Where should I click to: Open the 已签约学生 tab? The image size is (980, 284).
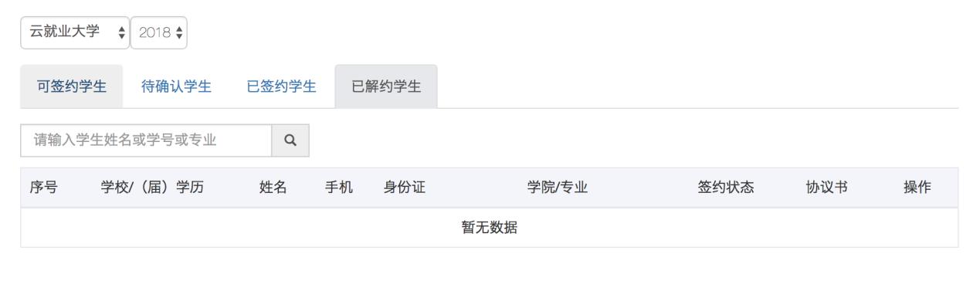(x=281, y=86)
